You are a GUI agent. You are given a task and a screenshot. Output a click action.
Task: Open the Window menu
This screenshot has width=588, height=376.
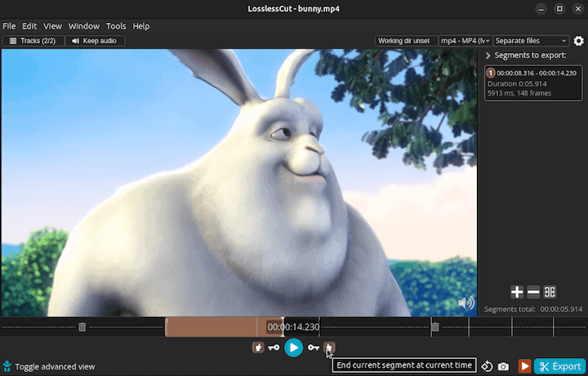(x=83, y=26)
